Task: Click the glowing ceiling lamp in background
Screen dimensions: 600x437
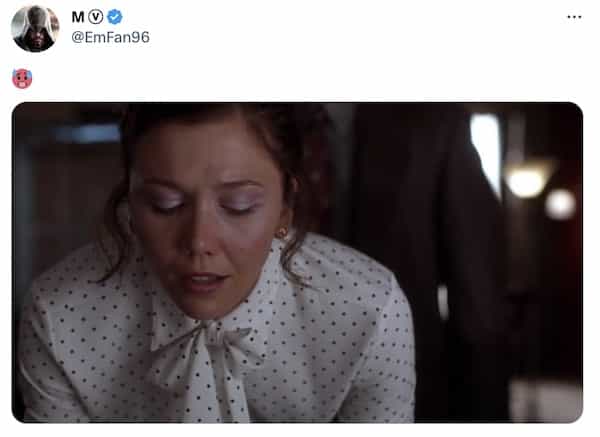Action: [x=528, y=180]
